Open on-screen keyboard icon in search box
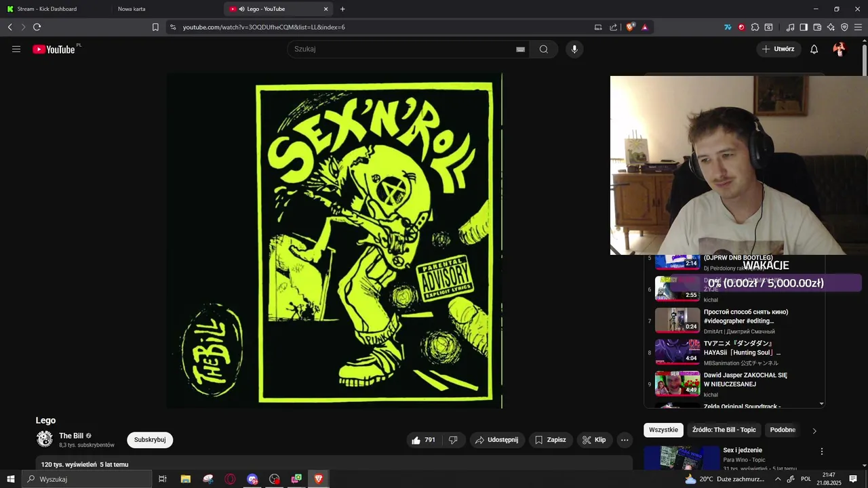 tap(520, 49)
